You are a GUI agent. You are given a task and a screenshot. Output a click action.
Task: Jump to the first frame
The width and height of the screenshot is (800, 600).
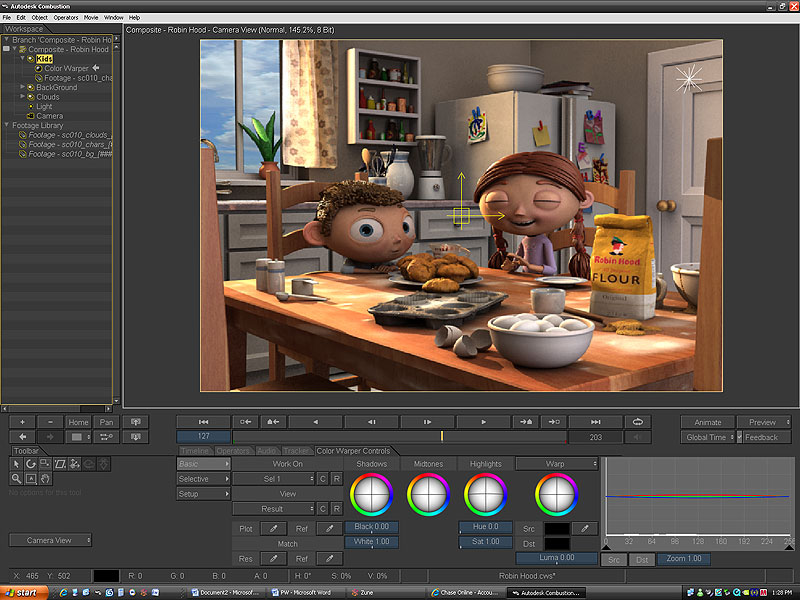click(203, 422)
